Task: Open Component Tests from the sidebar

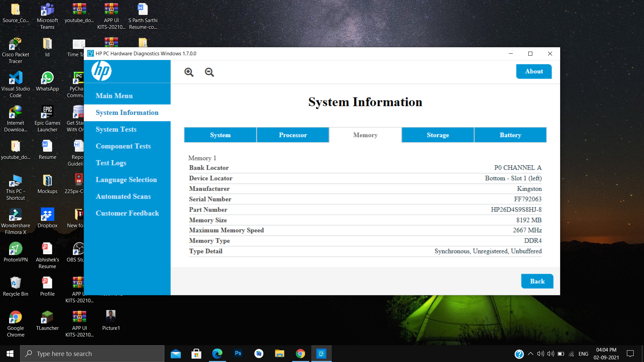Action: click(x=123, y=146)
